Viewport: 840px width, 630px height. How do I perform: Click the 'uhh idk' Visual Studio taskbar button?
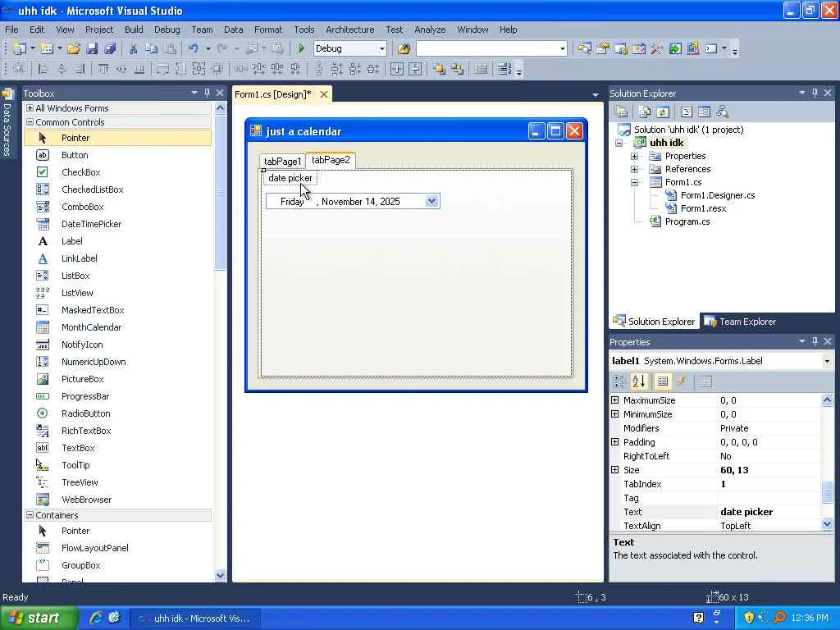coord(195,619)
